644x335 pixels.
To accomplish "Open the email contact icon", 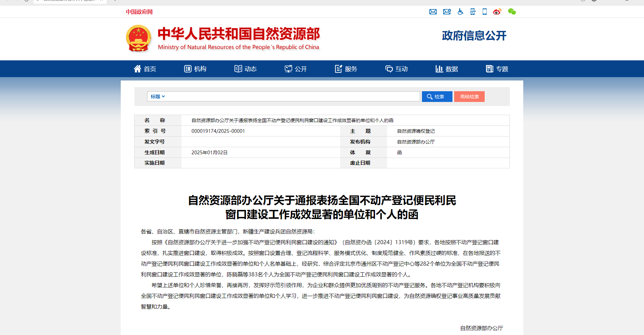I will point(433,12).
